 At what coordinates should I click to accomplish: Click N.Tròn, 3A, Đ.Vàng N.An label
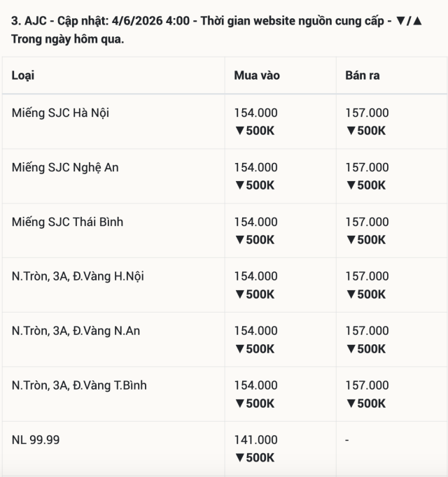76,331
